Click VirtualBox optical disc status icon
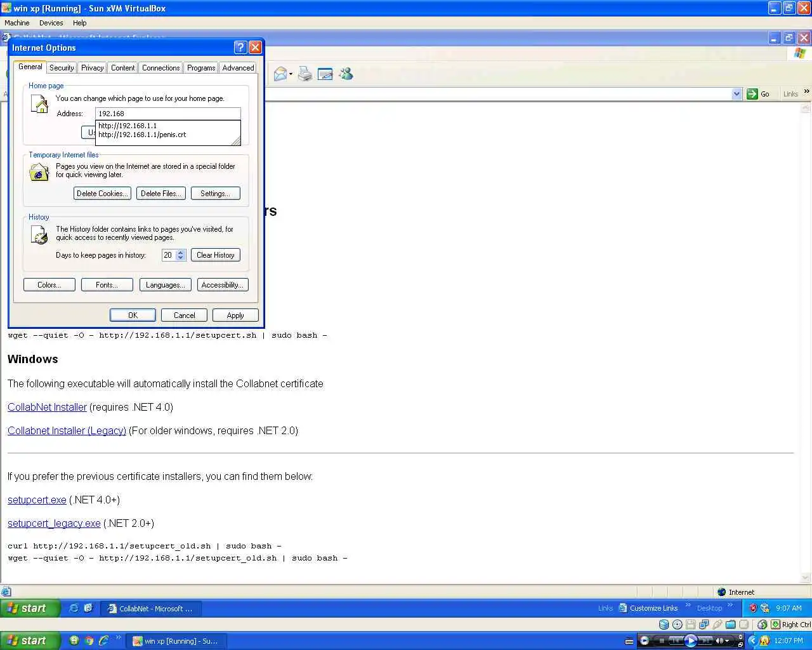This screenshot has height=650, width=812. coord(678,625)
